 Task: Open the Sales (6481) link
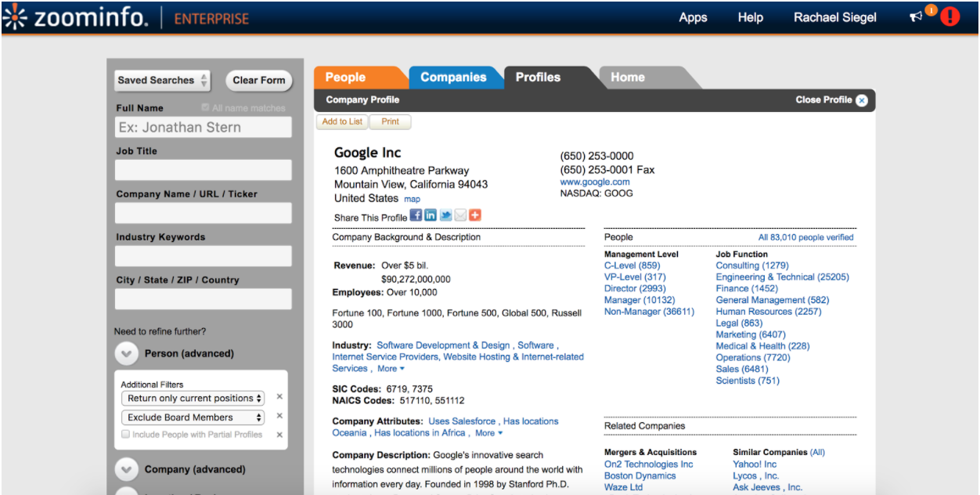click(x=742, y=369)
